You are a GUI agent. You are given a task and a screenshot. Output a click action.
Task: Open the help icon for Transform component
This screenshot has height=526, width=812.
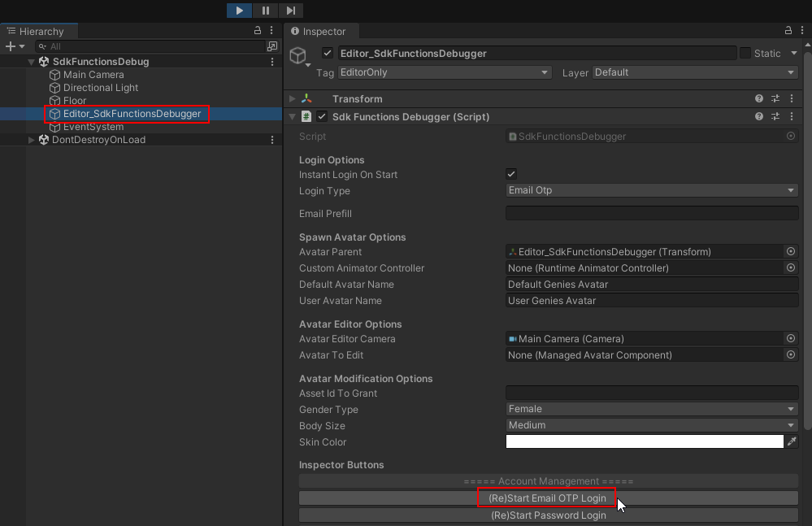[x=759, y=98]
